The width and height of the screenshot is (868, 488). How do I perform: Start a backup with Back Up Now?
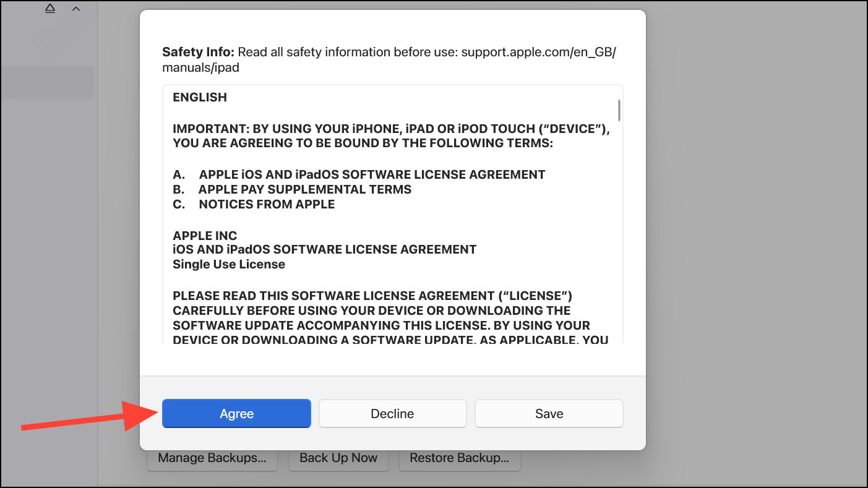pos(338,458)
